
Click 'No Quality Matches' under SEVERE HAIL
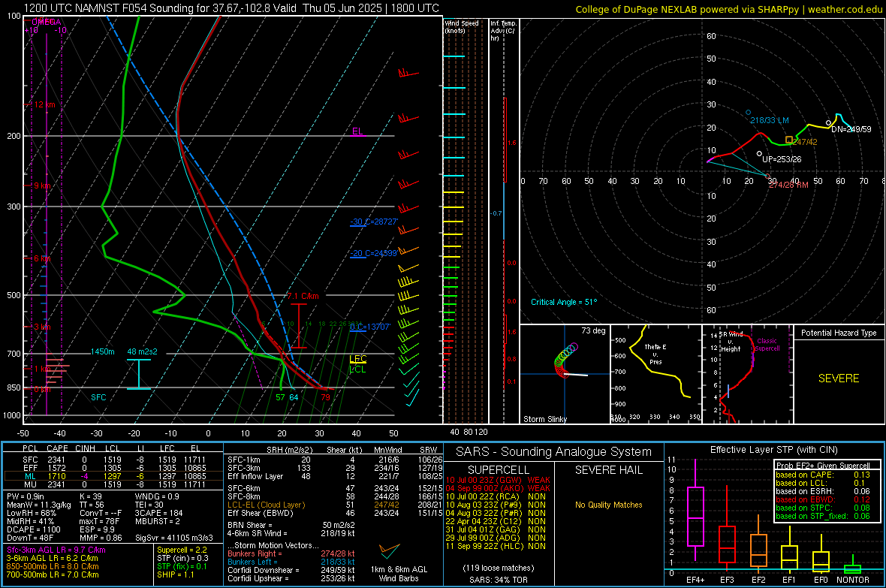pos(608,505)
